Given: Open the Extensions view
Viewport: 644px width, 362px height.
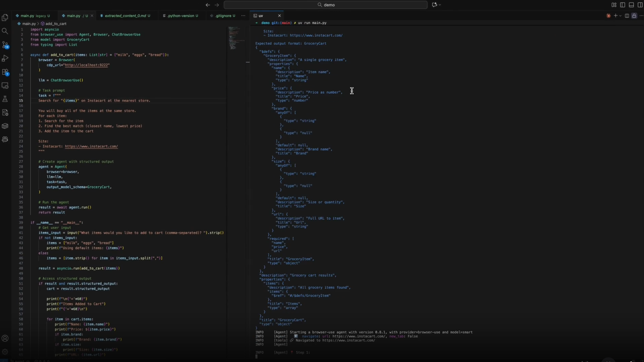Looking at the screenshot, I should (x=5, y=72).
